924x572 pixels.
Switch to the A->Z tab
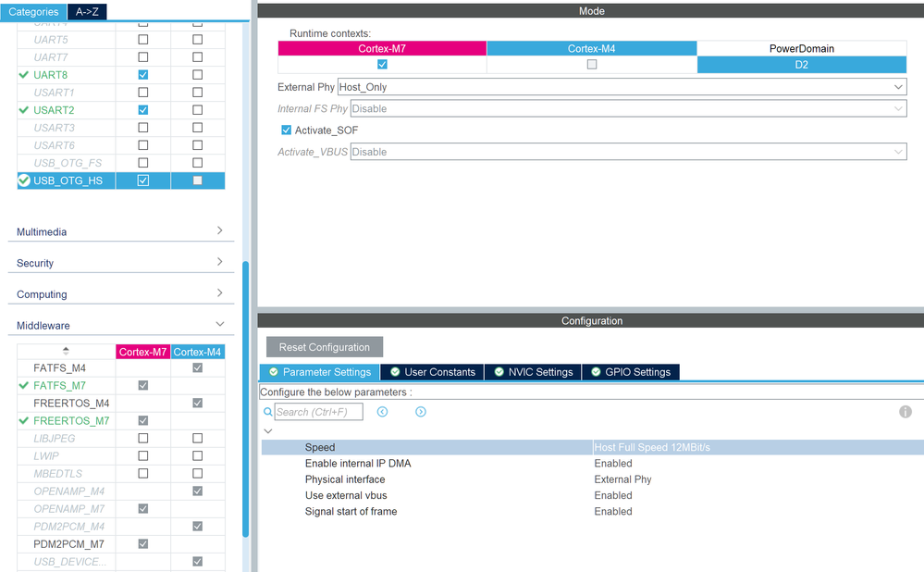pos(87,12)
